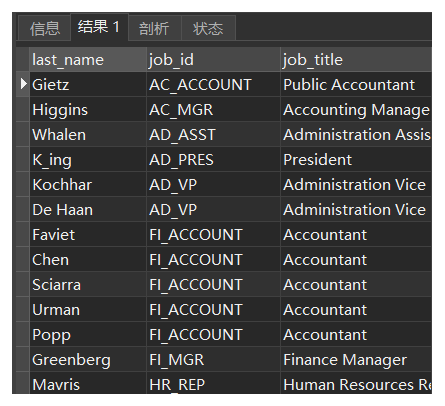
Task: Select the AC_MGR job_id cell
Action: click(x=213, y=109)
